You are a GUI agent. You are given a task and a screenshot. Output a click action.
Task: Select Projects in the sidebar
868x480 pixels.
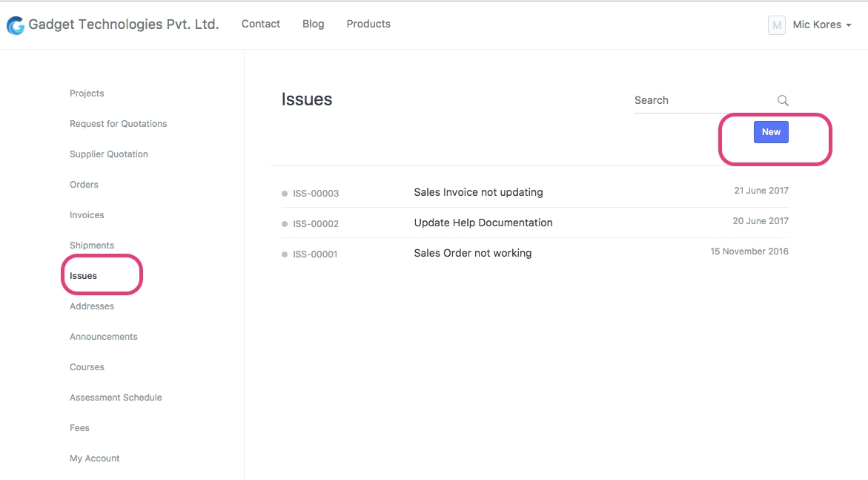click(87, 93)
